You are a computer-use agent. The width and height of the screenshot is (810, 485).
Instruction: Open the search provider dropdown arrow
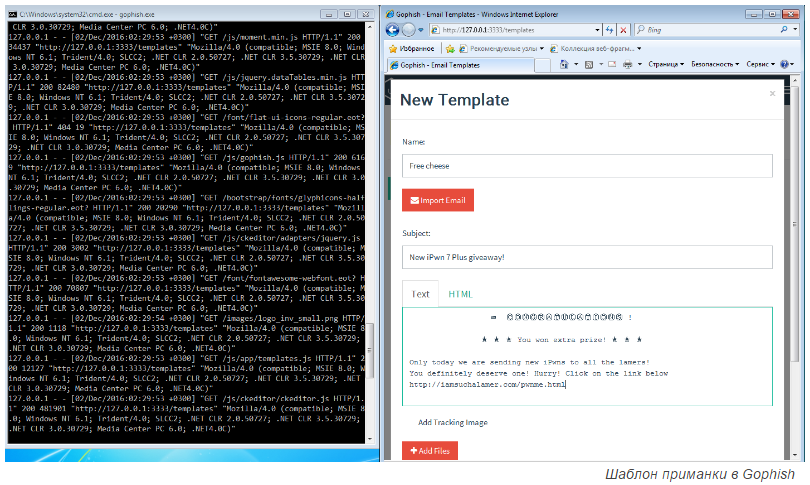tap(796, 30)
